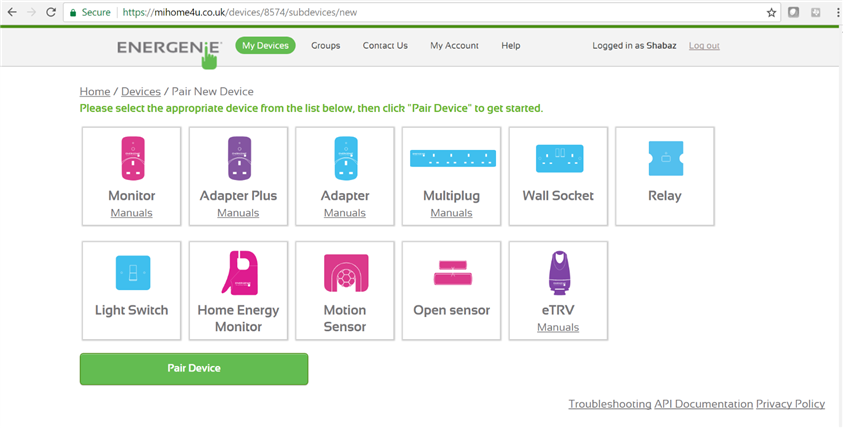Go to Home breadcrumb link

(95, 91)
